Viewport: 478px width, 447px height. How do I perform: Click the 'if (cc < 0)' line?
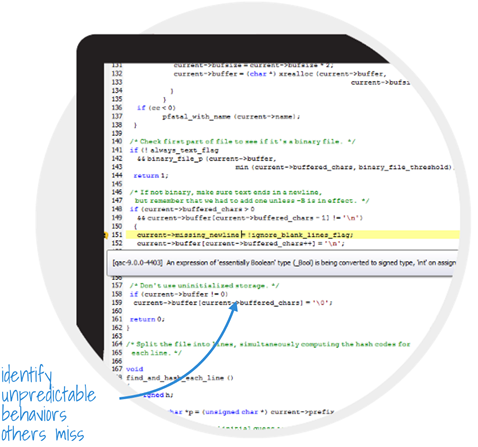(156, 108)
